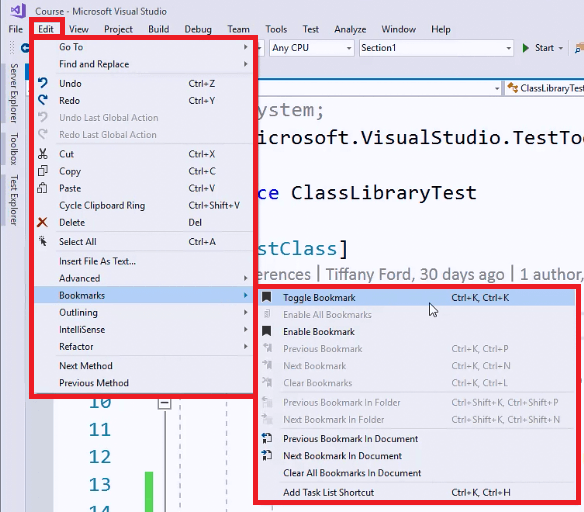584x512 pixels.
Task: Choose Insert File As Text
Action: (143, 261)
